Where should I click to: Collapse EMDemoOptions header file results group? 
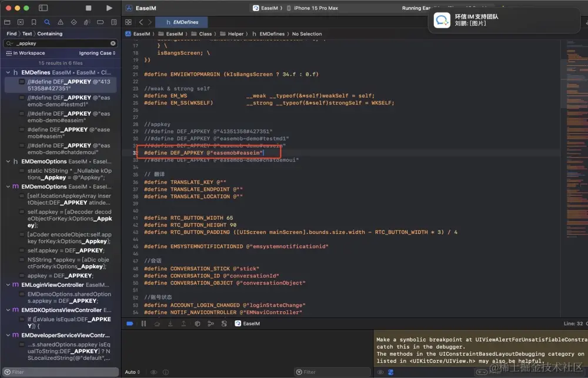click(x=8, y=162)
